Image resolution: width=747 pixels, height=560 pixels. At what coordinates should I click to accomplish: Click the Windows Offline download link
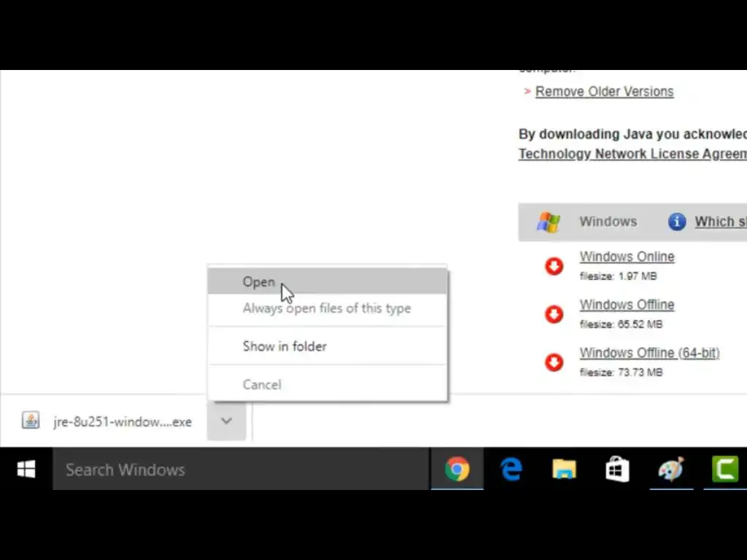point(627,305)
